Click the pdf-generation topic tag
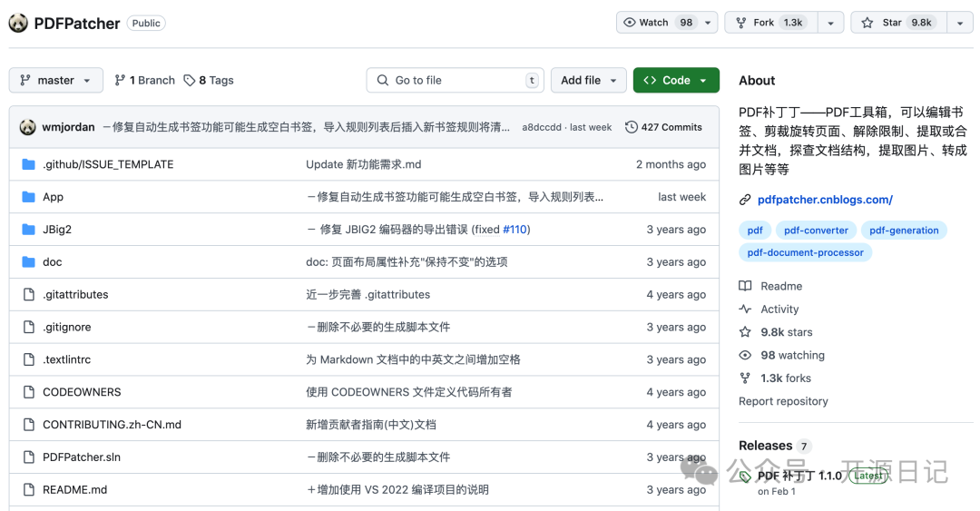Image resolution: width=980 pixels, height=511 pixels. (904, 231)
